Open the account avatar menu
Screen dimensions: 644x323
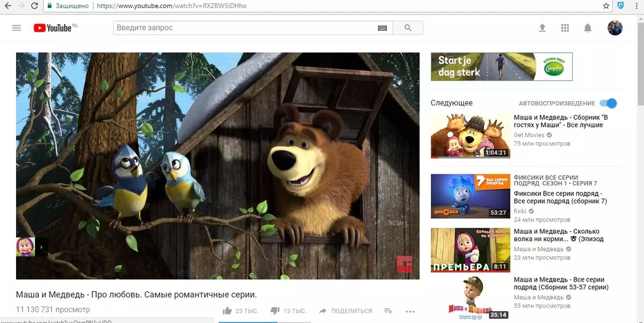tap(615, 28)
